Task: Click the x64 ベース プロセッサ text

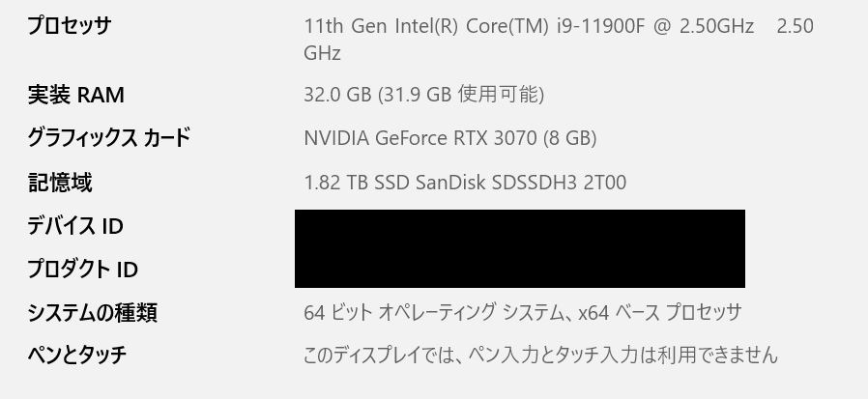Action: point(660,313)
